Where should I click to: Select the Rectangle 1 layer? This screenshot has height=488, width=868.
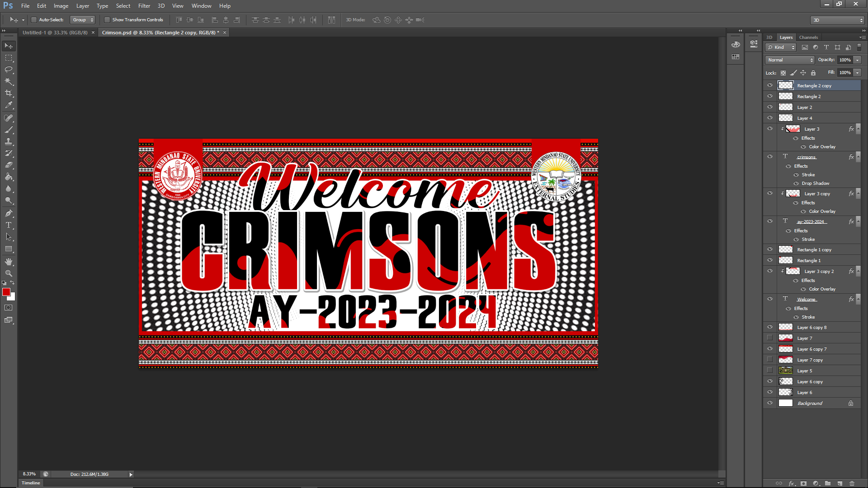tap(809, 261)
